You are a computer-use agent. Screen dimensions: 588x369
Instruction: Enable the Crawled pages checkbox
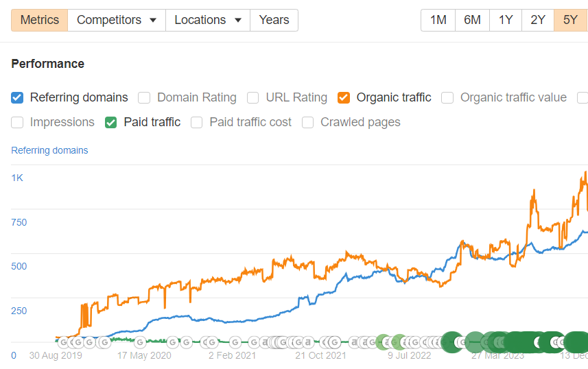coord(308,122)
